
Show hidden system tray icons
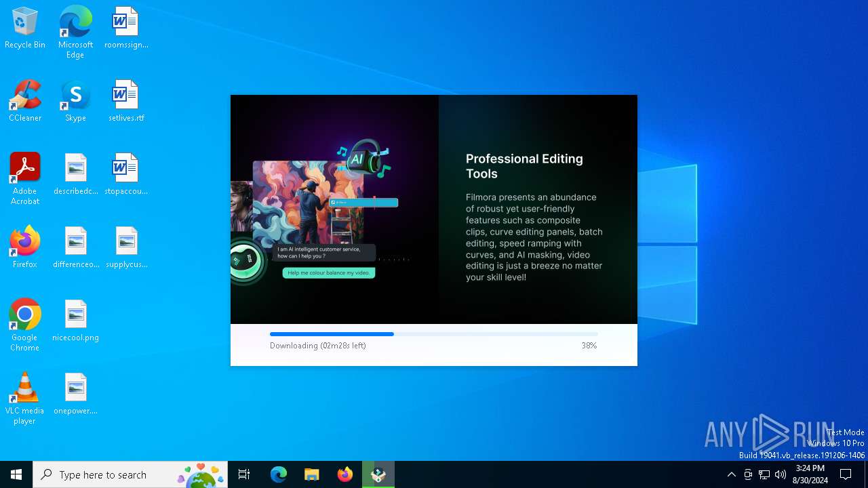[731, 474]
